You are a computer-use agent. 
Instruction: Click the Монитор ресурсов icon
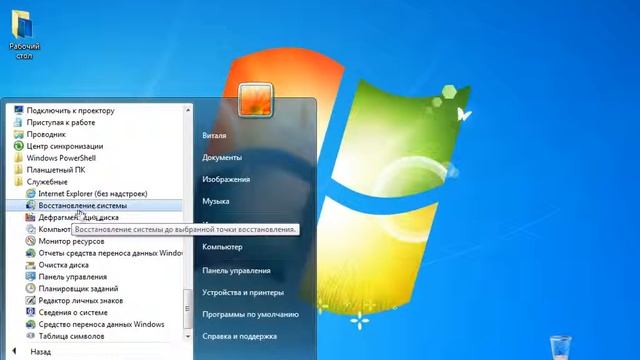31,241
